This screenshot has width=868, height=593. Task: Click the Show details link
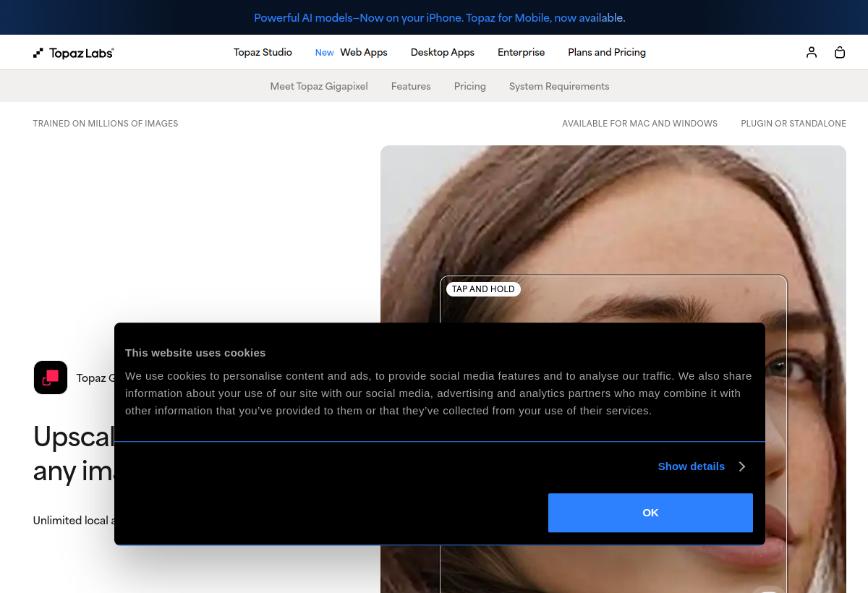[692, 466]
